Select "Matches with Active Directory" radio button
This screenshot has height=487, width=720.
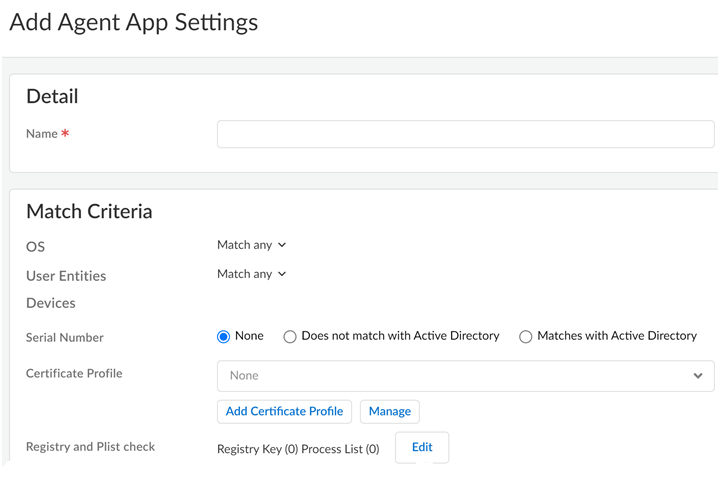[x=526, y=337]
